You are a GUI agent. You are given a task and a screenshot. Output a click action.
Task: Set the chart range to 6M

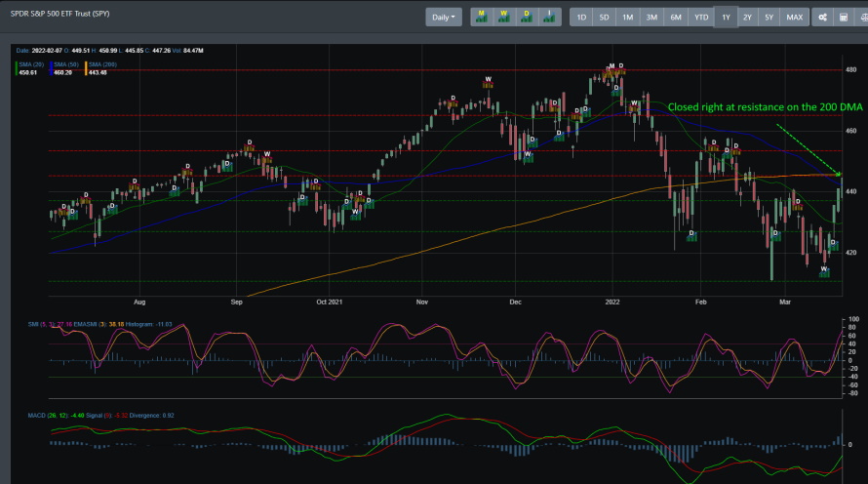676,18
